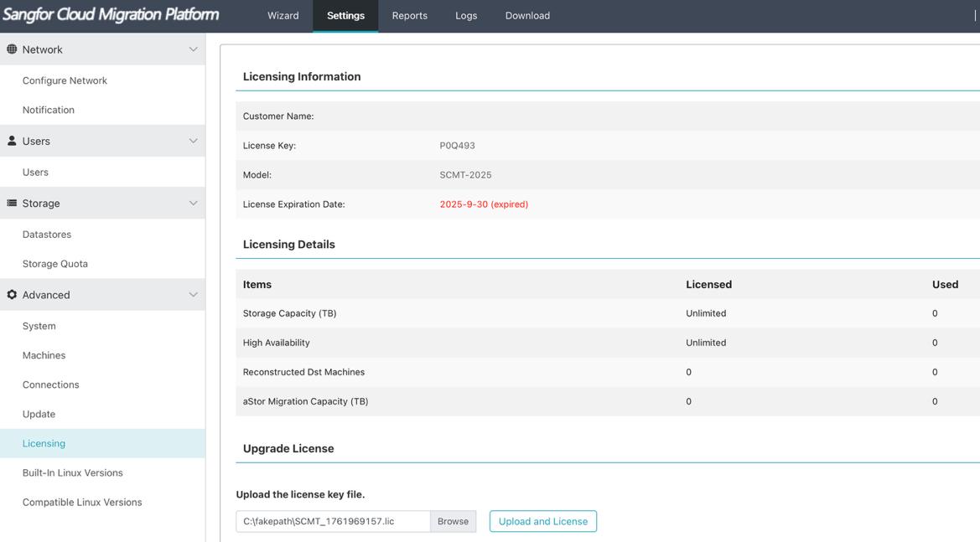The image size is (980, 542).
Task: Click the Licensing Information heading
Action: [x=302, y=76]
